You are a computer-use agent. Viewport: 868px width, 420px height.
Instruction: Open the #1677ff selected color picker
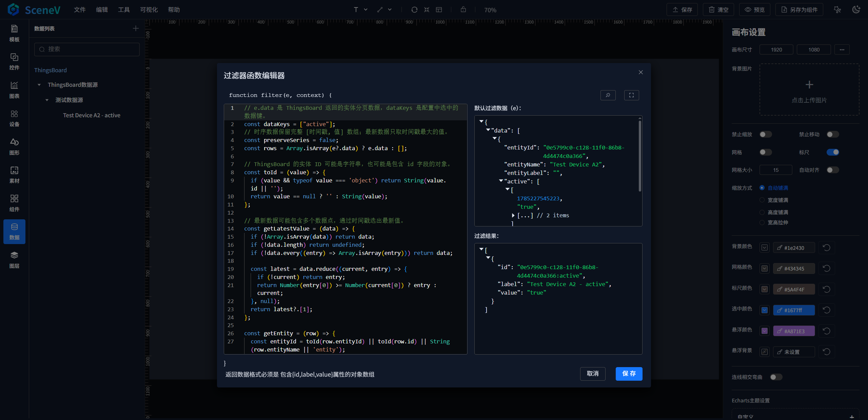[x=794, y=310]
